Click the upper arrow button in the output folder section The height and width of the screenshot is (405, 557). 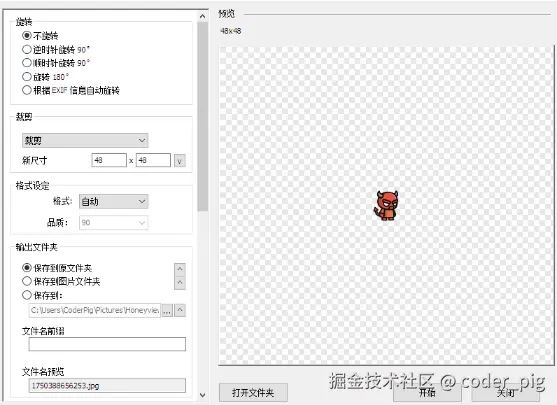[x=180, y=269]
